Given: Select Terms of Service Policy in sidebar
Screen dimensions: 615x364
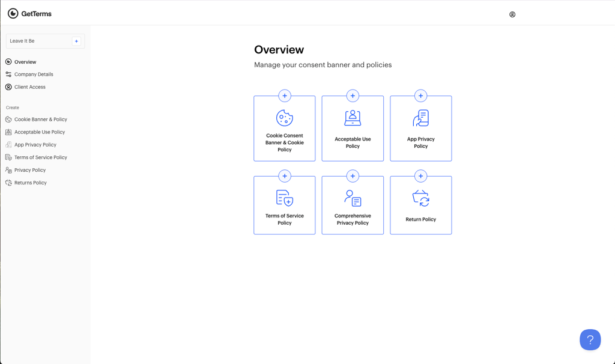Looking at the screenshot, I should pos(41,157).
